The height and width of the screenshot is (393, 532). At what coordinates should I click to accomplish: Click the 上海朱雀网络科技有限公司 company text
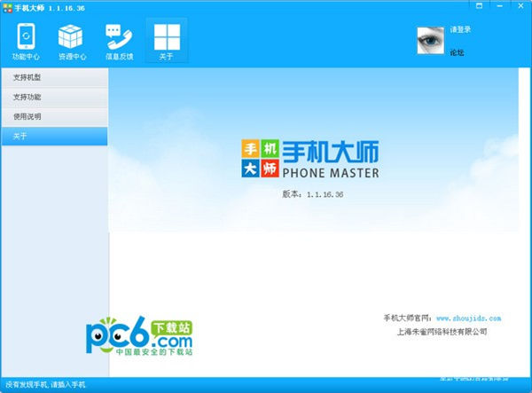click(x=442, y=332)
